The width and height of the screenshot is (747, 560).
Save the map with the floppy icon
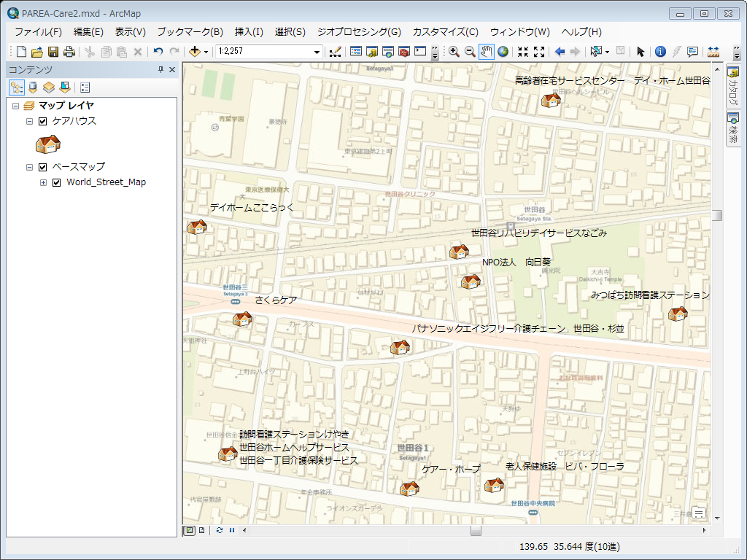tap(53, 52)
